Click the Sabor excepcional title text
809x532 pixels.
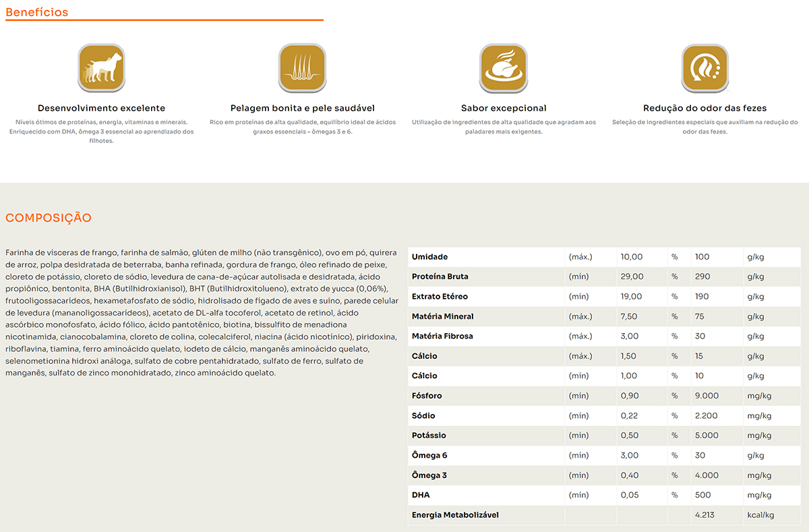504,108
